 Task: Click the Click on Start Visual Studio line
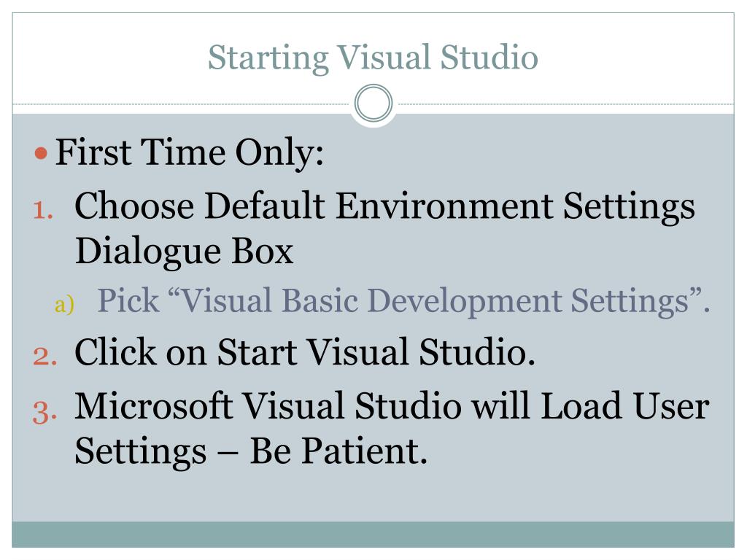[x=305, y=352]
